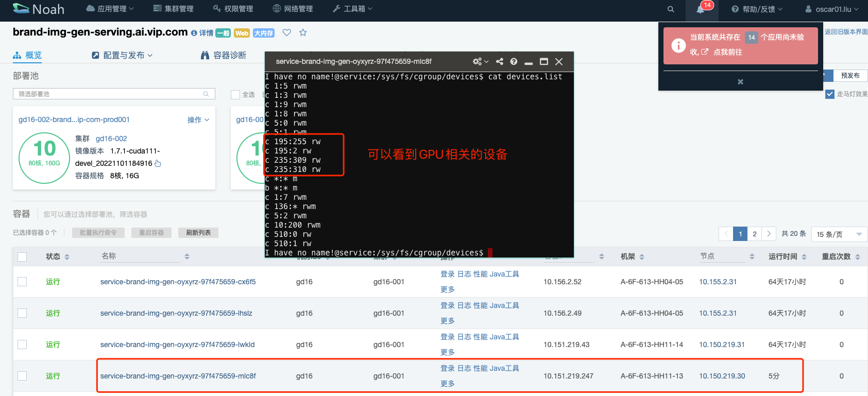Click the green 10 instances circle
868x396 pixels.
pyautogui.click(x=44, y=158)
